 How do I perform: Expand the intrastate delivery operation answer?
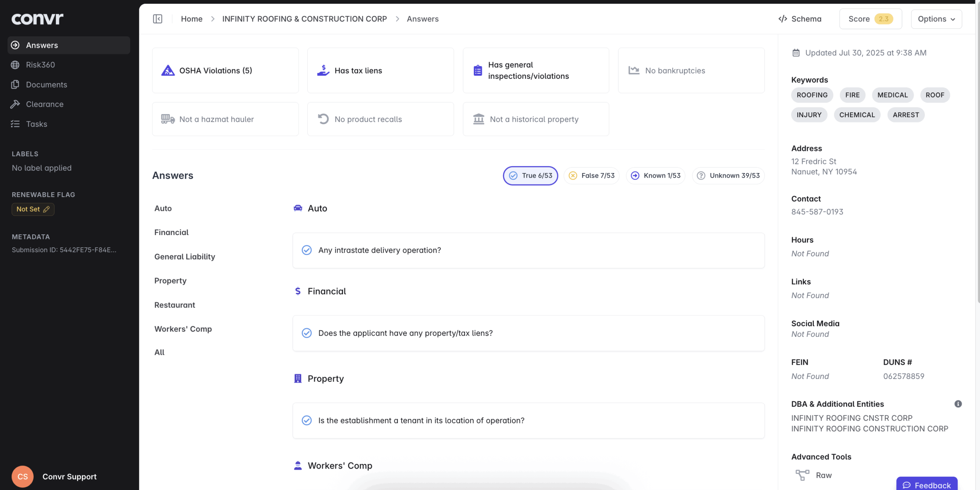[x=528, y=250]
